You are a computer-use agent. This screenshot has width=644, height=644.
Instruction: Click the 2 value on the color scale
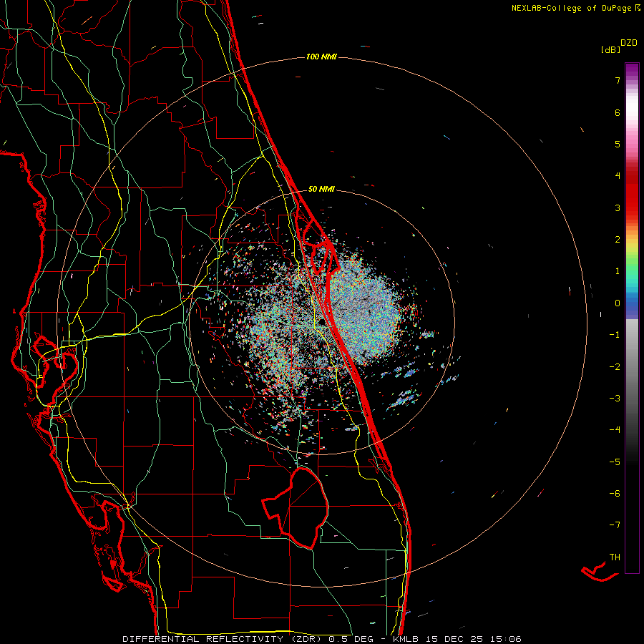(618, 240)
